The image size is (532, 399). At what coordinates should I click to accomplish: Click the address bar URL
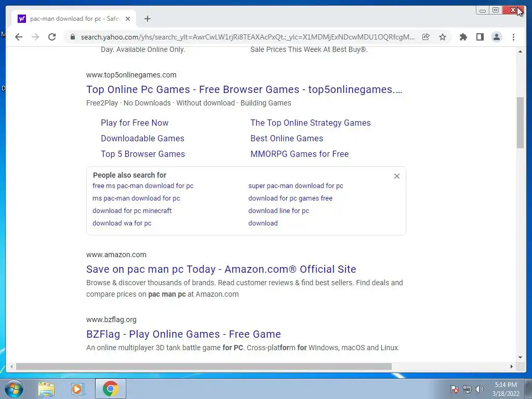click(248, 37)
